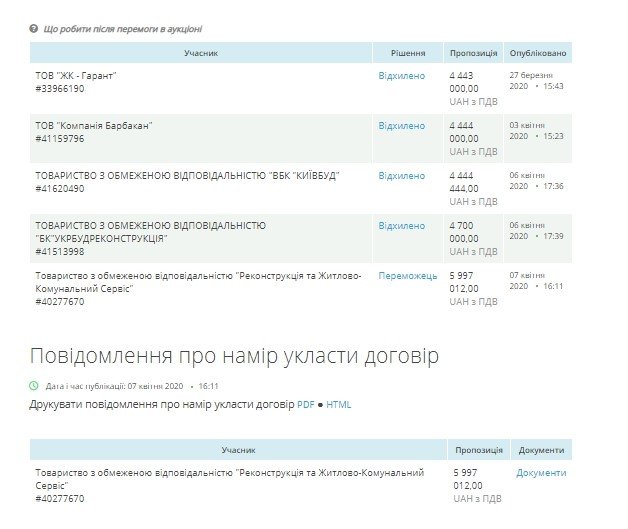Select the winner's name in second table
This screenshot has height=529, width=628.
[229, 479]
